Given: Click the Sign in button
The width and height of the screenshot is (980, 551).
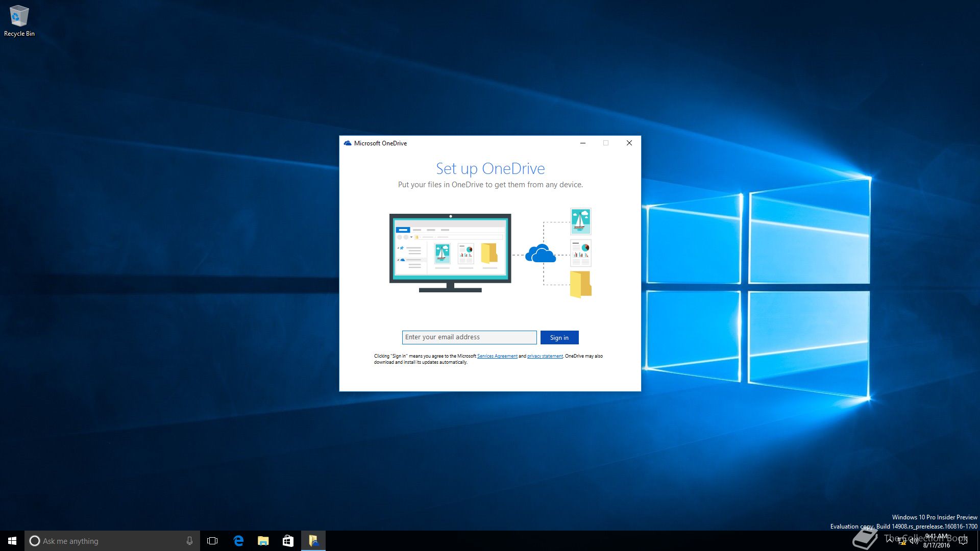Looking at the screenshot, I should coord(559,338).
